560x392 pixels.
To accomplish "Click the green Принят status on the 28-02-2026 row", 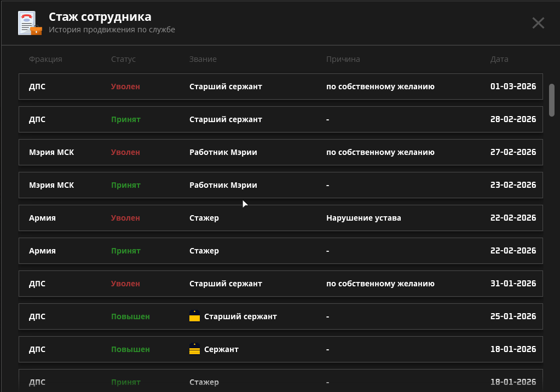I will (x=126, y=119).
